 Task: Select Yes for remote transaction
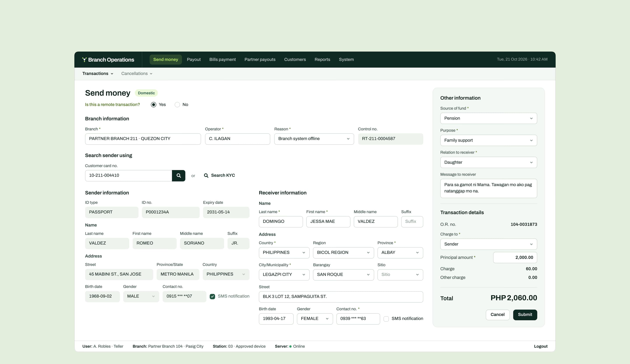154,105
